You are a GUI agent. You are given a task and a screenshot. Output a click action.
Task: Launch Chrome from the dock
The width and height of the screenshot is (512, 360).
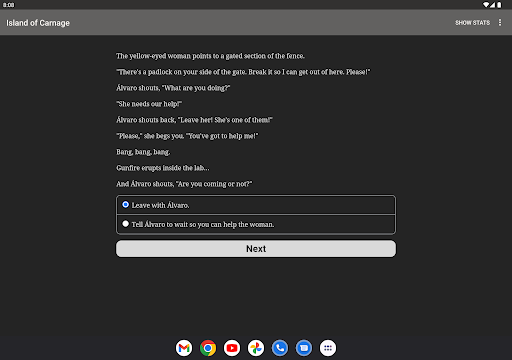click(x=208, y=348)
